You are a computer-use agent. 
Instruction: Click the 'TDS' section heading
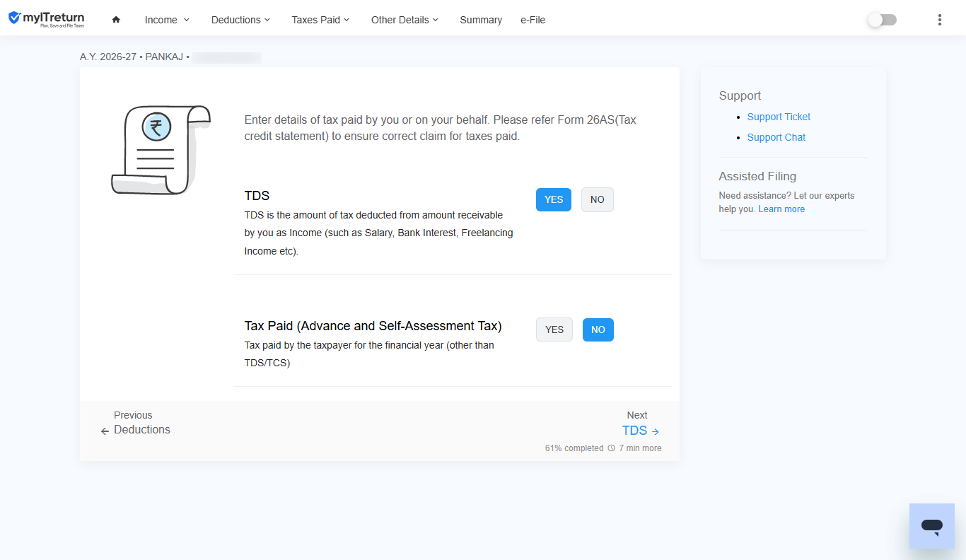pyautogui.click(x=257, y=196)
